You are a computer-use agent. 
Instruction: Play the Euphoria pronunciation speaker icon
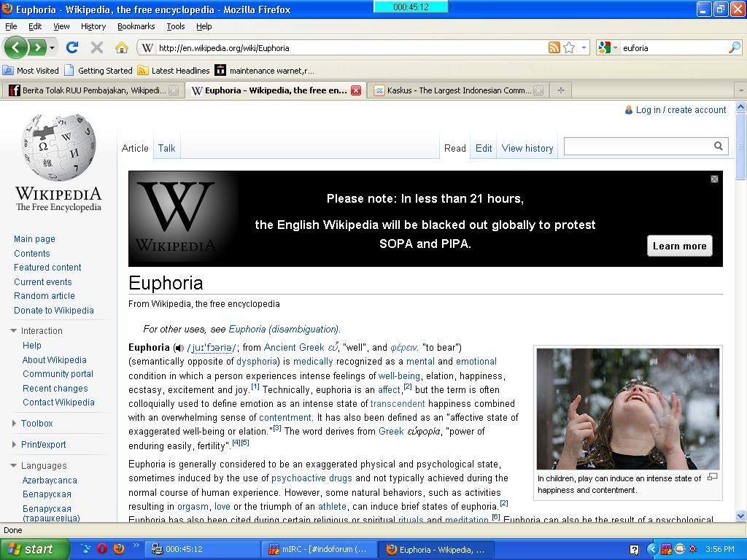[179, 348]
